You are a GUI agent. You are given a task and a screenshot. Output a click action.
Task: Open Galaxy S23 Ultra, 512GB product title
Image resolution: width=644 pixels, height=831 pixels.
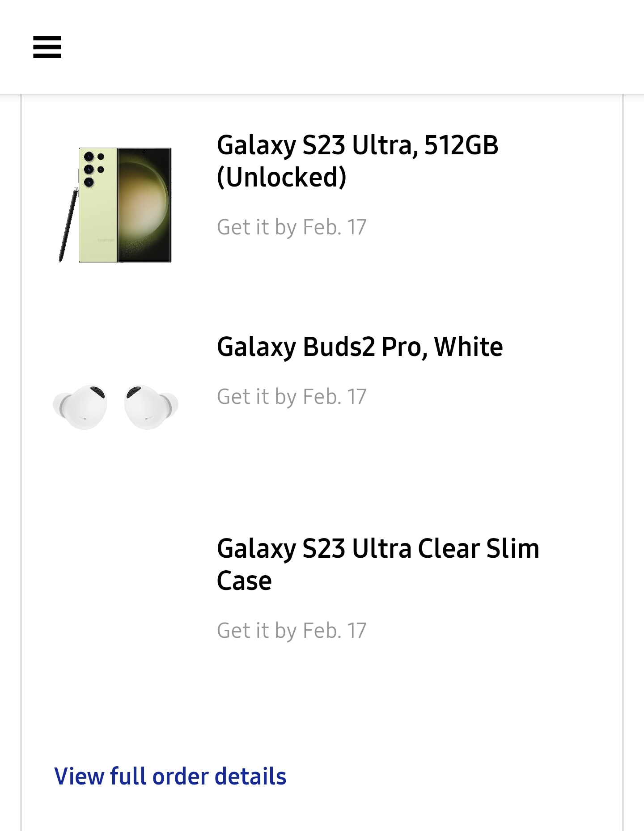point(357,161)
